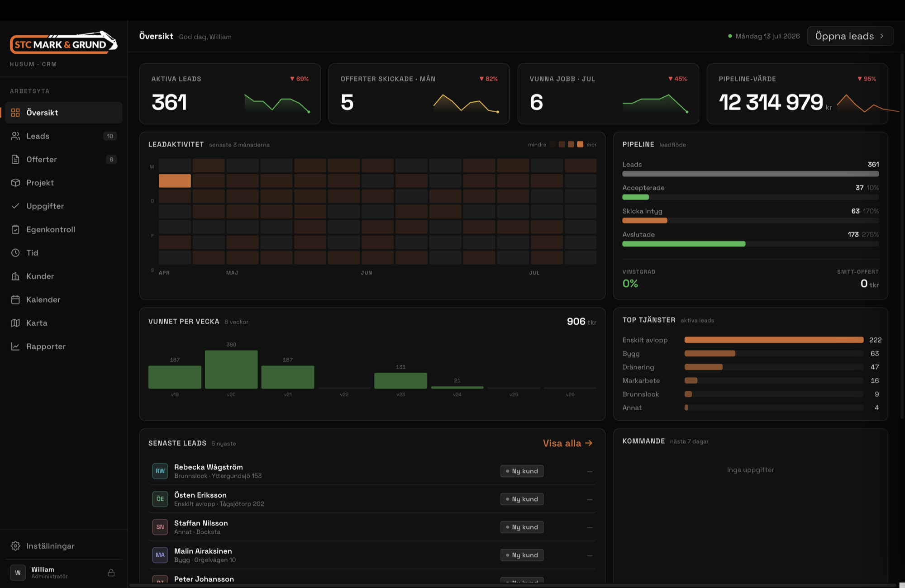This screenshot has width=905, height=588.
Task: Click the highlighted orange heatmap cell
Action: 175,181
